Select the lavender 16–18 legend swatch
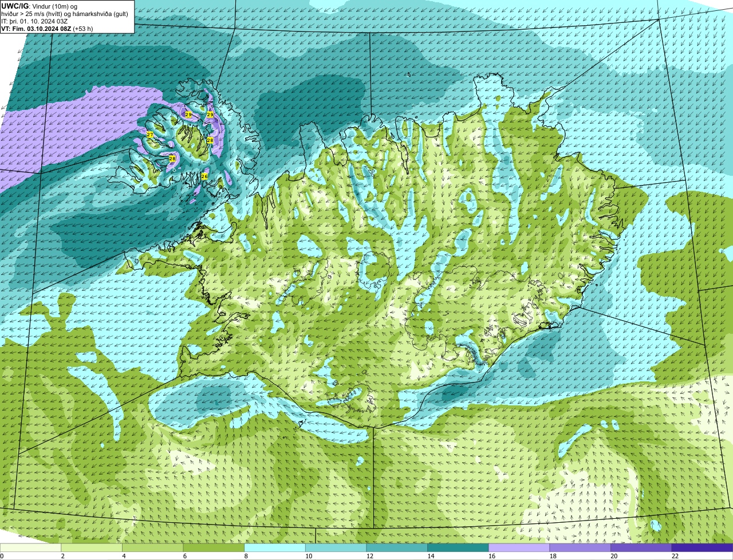The width and height of the screenshot is (733, 560). 519,547
